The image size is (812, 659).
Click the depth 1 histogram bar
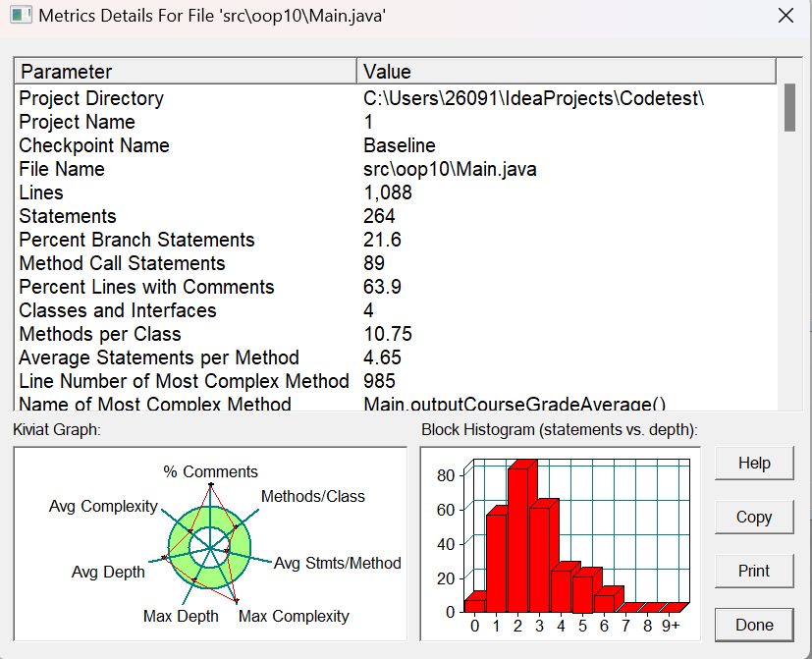point(496,563)
